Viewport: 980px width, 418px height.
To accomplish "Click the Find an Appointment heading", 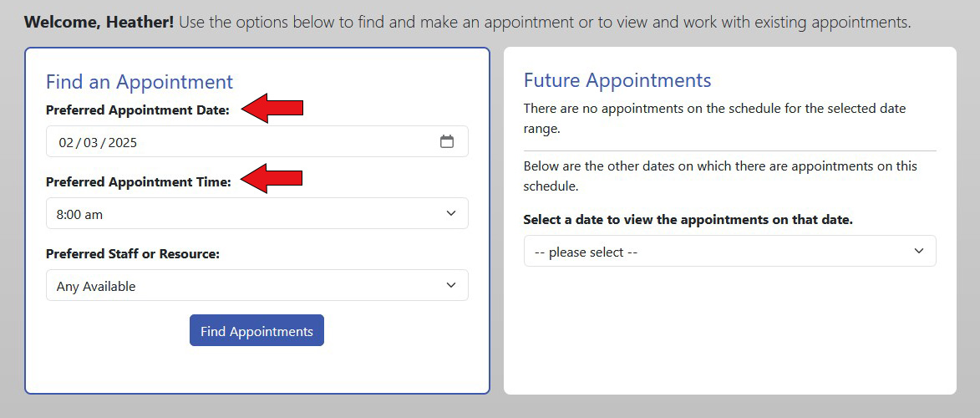I will (x=140, y=81).
